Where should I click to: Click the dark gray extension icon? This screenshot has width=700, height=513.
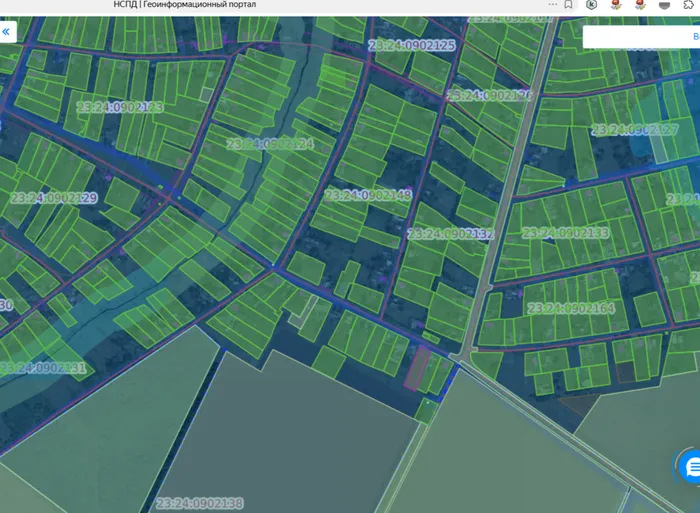pos(664,5)
